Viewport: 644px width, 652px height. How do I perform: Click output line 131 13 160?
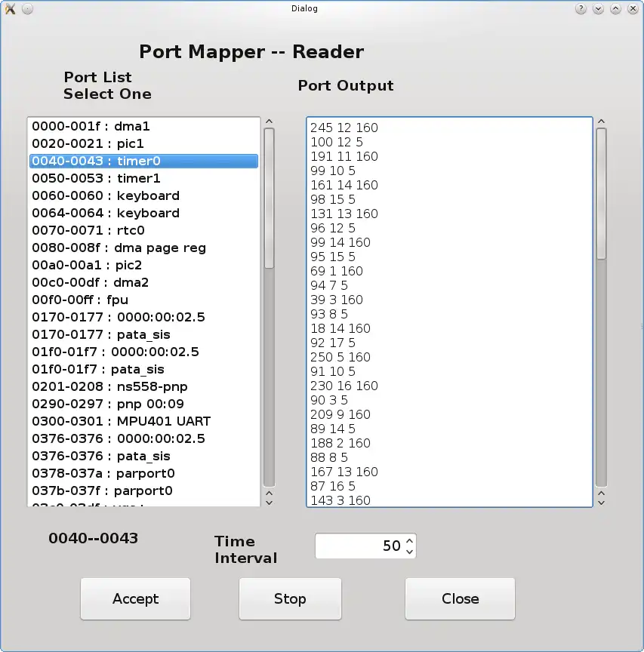coord(344,214)
